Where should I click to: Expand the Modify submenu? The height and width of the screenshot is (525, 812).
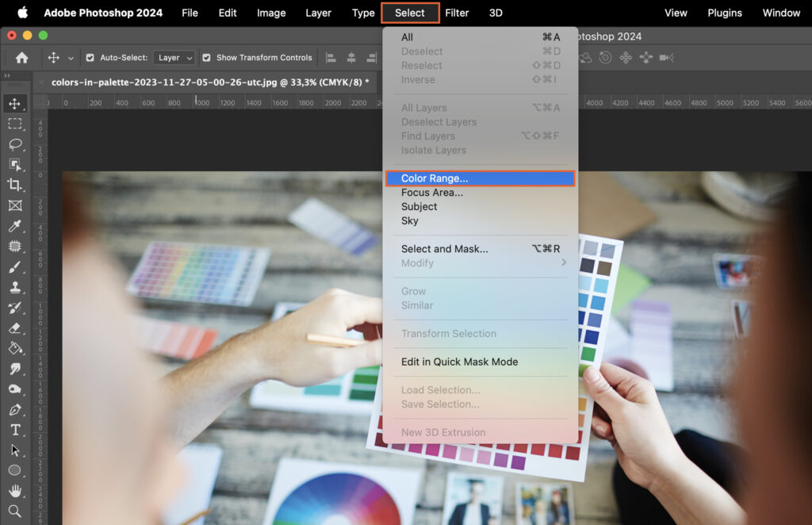click(419, 262)
